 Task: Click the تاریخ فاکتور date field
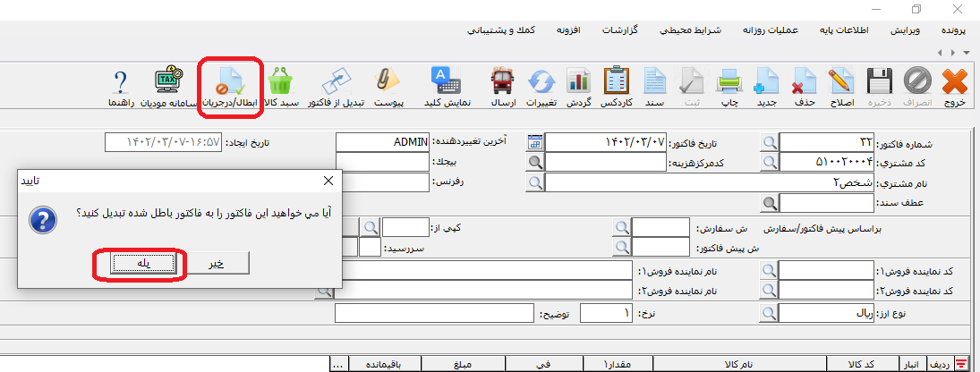[606, 141]
